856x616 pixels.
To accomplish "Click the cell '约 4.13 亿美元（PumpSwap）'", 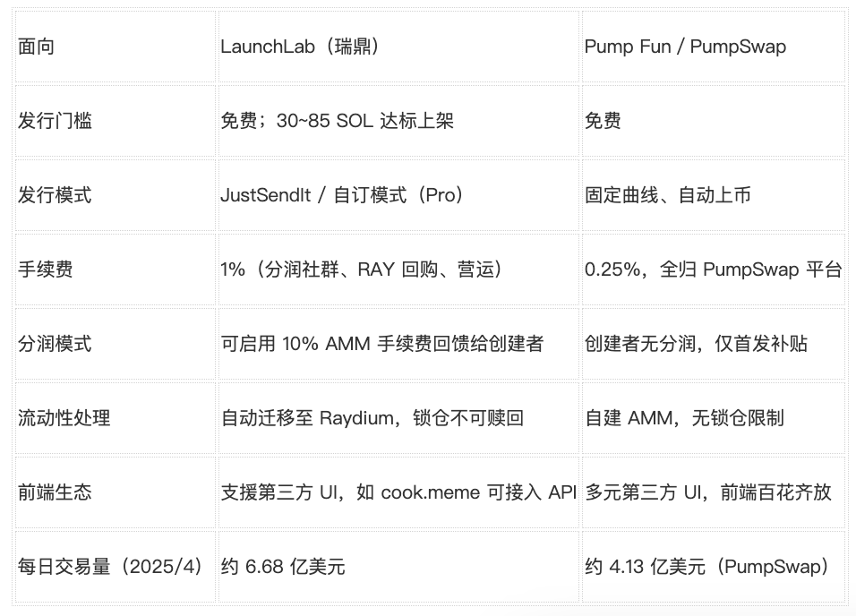I will (x=714, y=566).
